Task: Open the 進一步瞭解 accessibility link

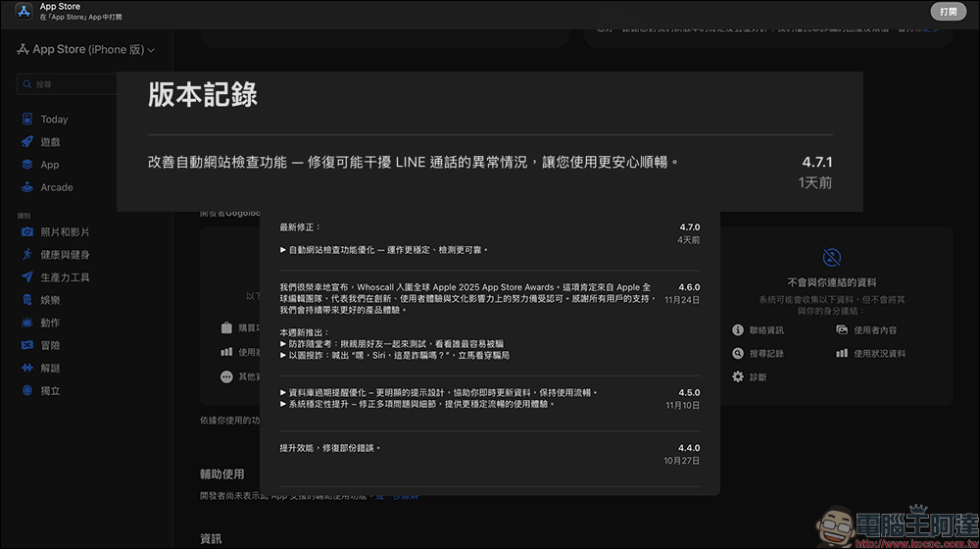Action: tap(398, 496)
